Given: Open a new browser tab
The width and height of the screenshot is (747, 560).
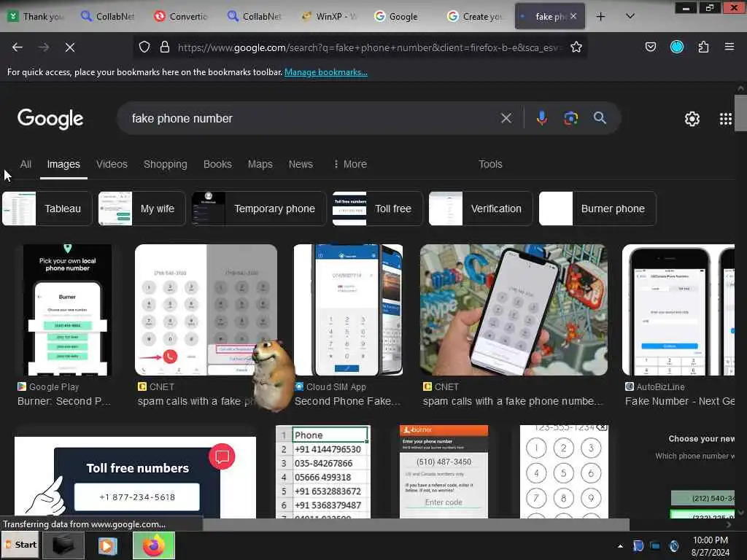Looking at the screenshot, I should click(x=601, y=17).
